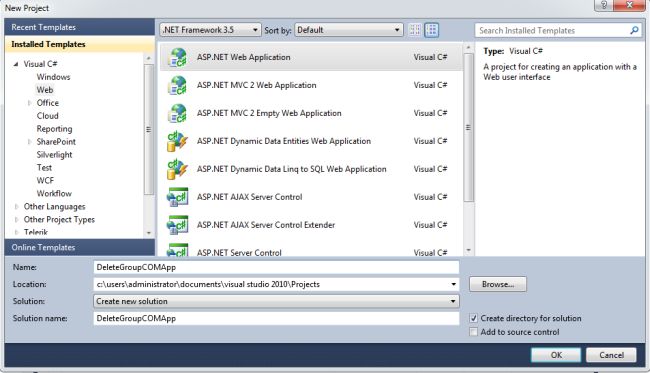This screenshot has width=650, height=373.
Task: Select the Windows category
Action: pos(53,77)
